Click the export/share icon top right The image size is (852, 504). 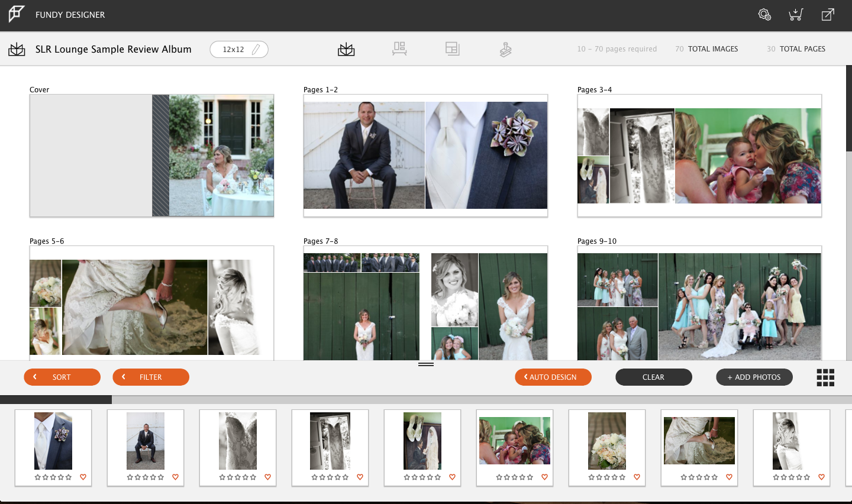[x=827, y=14]
